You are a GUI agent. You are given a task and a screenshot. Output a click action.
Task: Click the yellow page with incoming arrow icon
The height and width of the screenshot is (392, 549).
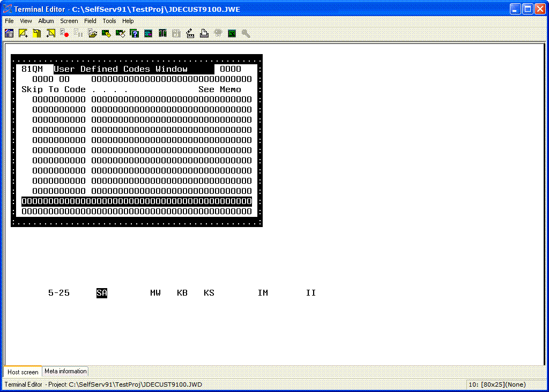tap(51, 34)
